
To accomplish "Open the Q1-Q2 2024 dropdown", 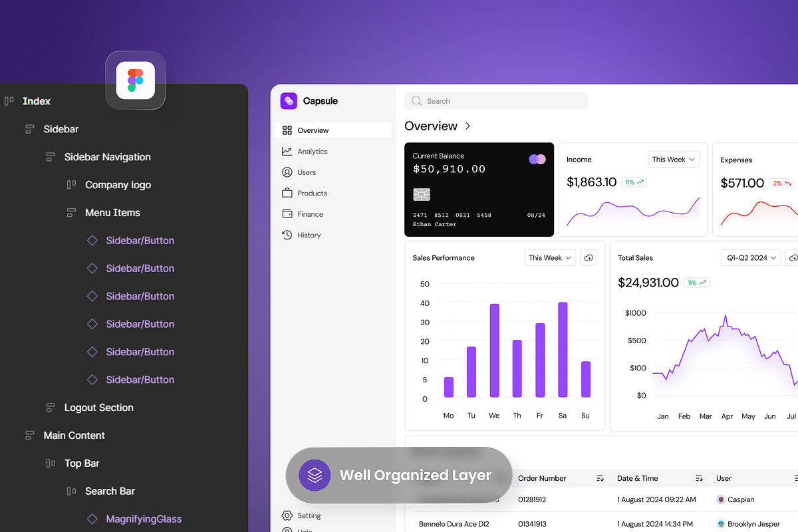I will click(x=751, y=258).
